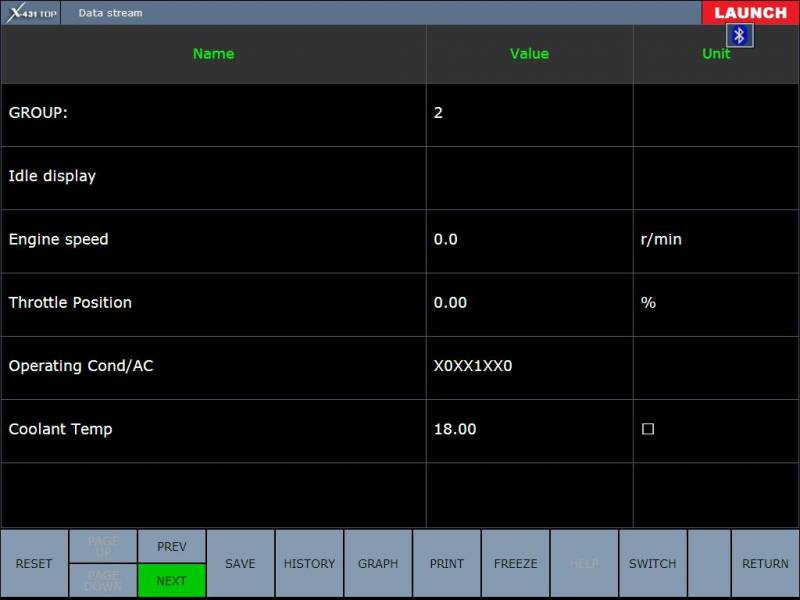Return to the previous screen

[765, 564]
